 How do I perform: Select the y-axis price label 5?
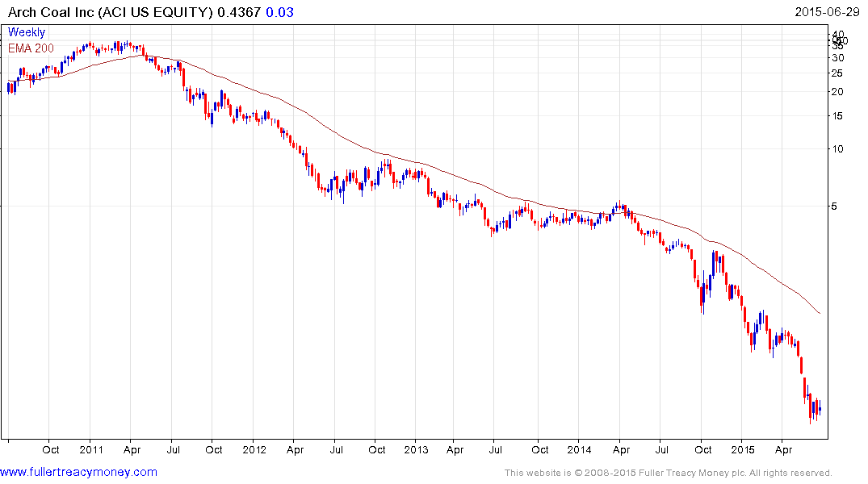pyautogui.click(x=834, y=207)
